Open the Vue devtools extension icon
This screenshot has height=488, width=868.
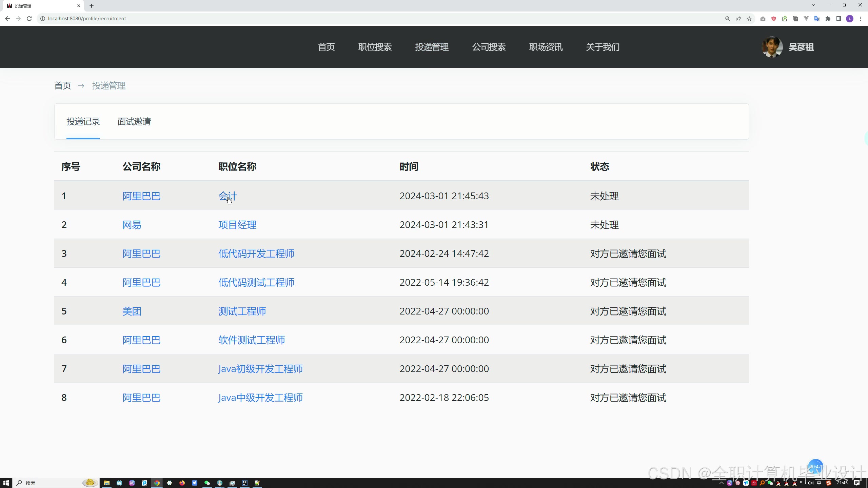pyautogui.click(x=806, y=19)
